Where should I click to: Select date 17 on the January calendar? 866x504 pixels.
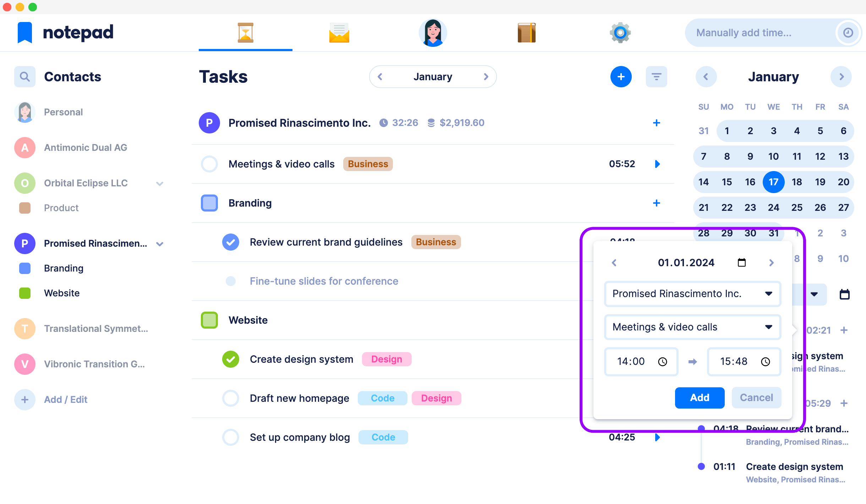(x=774, y=182)
